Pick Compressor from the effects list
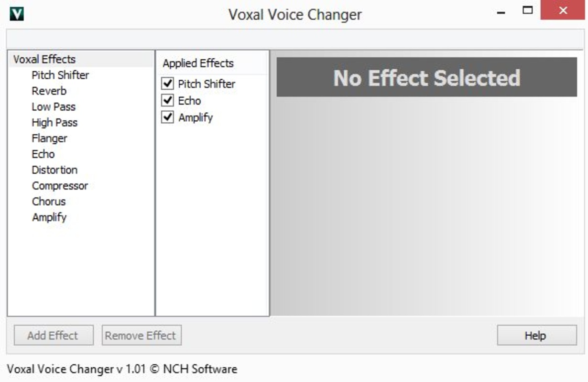588x382 pixels. 60,186
